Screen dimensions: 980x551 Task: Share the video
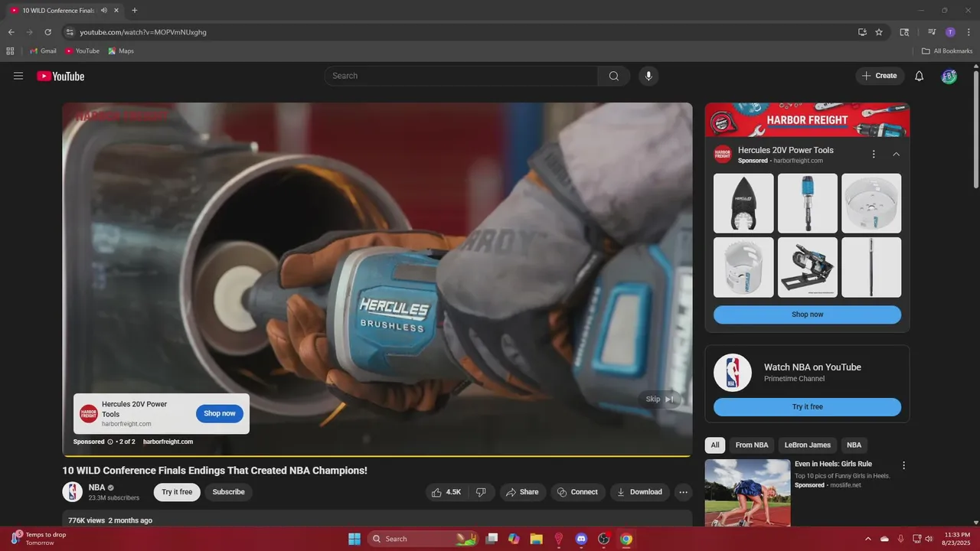[523, 492]
